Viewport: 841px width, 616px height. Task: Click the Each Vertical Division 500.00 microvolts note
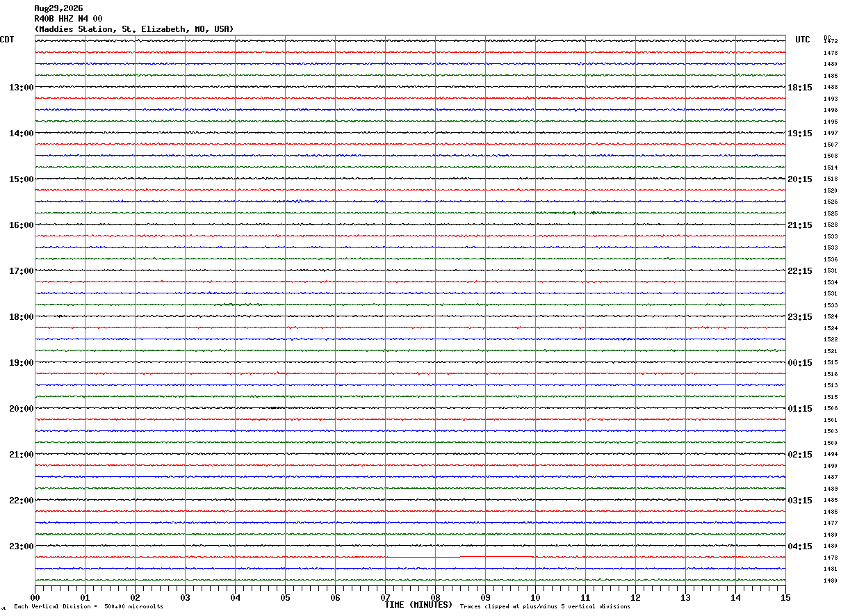88,606
